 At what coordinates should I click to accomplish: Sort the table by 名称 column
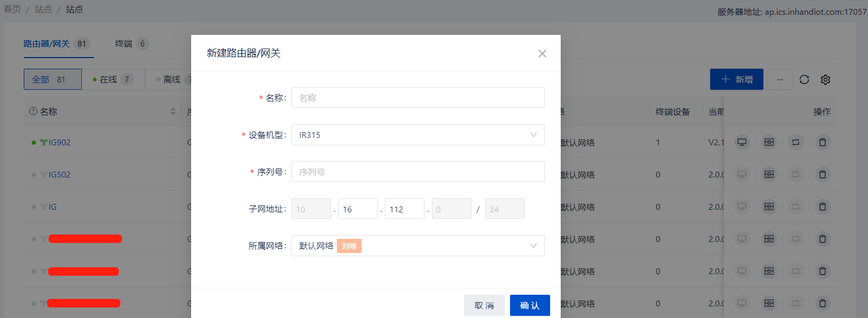[x=173, y=111]
